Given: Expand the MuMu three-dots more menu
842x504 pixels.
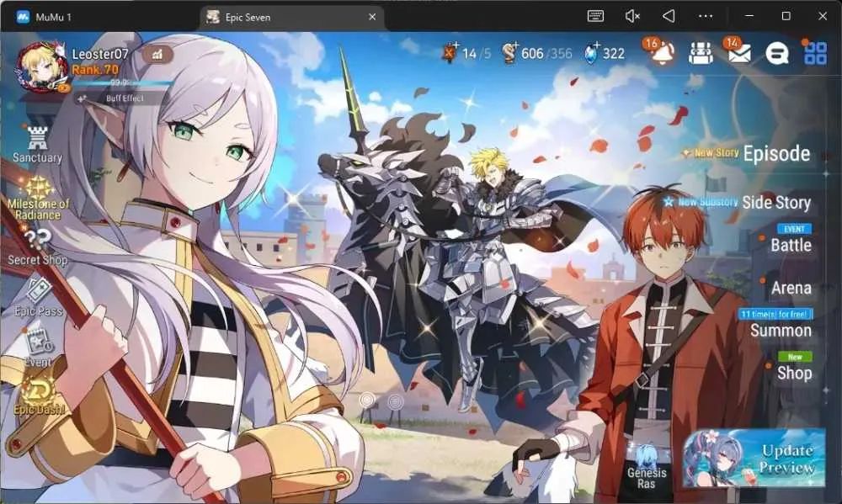Looking at the screenshot, I should coord(705,17).
